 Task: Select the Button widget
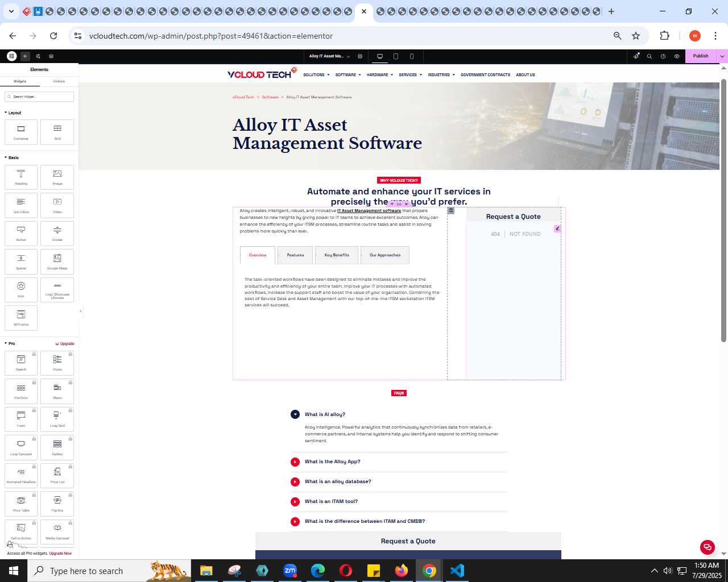(x=21, y=234)
